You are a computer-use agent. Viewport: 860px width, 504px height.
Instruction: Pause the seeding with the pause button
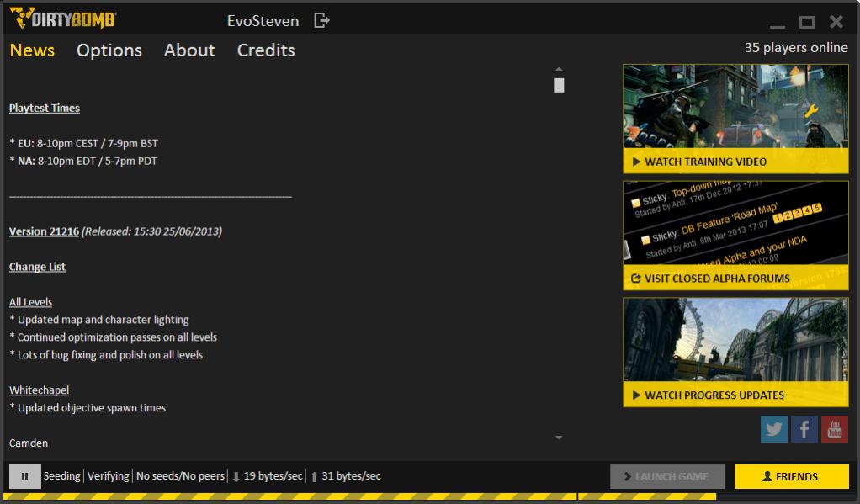tap(24, 476)
